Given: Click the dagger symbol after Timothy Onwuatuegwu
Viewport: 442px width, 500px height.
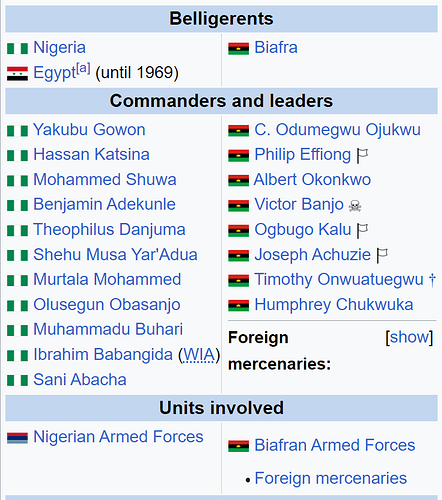Looking at the screenshot, I should 432,280.
